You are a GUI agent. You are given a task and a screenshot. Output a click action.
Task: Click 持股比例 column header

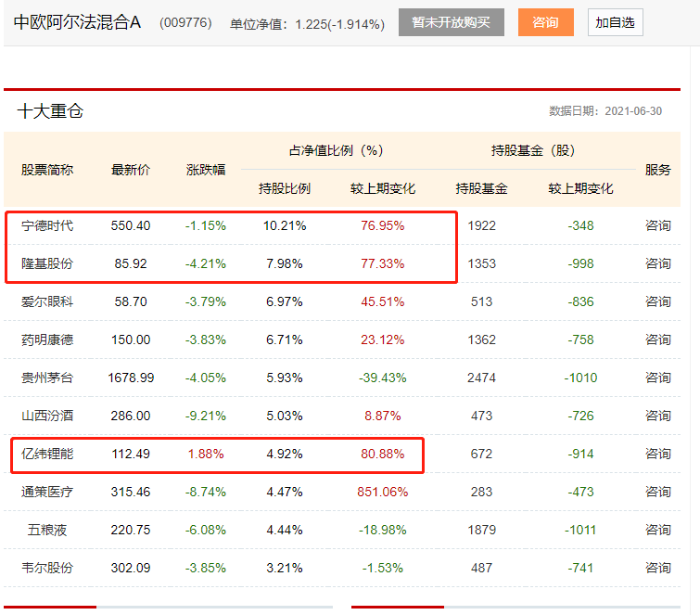click(285, 188)
